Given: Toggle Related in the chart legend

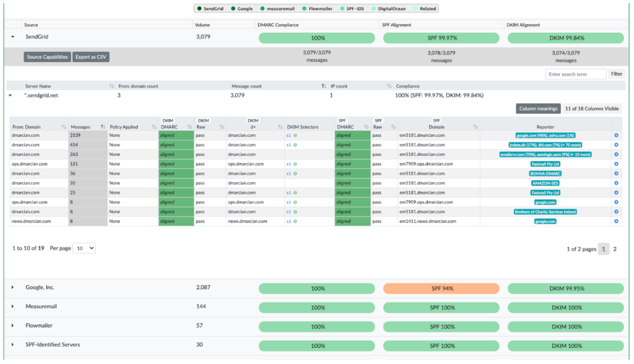Looking at the screenshot, I should (425, 9).
